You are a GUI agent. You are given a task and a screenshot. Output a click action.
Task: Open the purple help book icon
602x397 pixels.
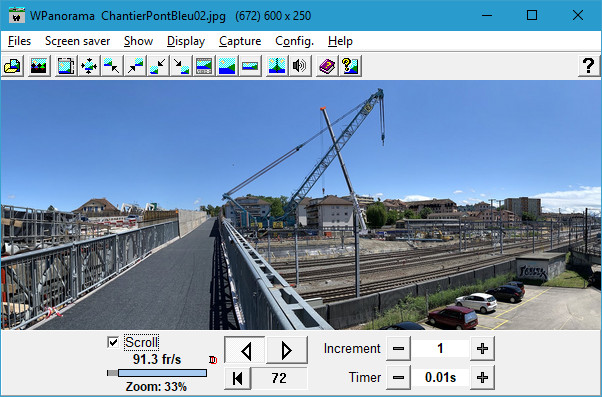(327, 66)
